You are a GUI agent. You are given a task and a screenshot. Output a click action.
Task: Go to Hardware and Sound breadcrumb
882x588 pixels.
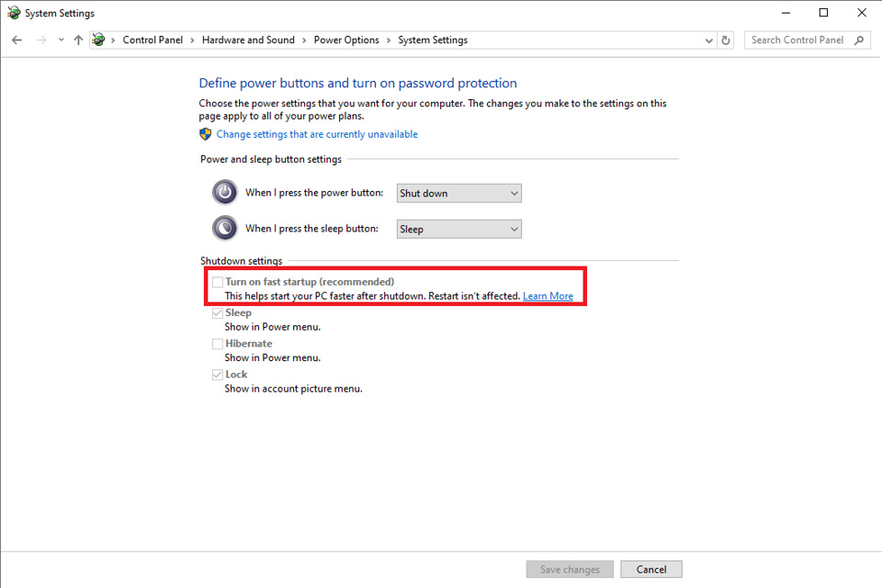click(x=248, y=40)
